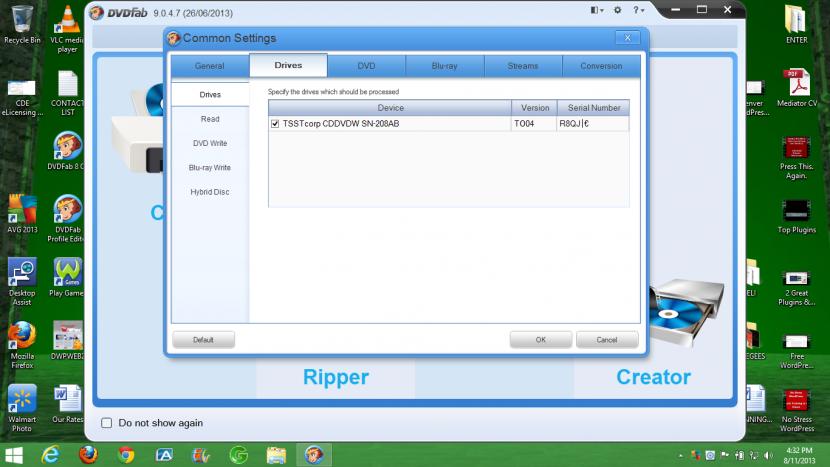Screen dimensions: 830x467
Task: Open Mozilla Firefox desktop shortcut
Action: coord(22,345)
